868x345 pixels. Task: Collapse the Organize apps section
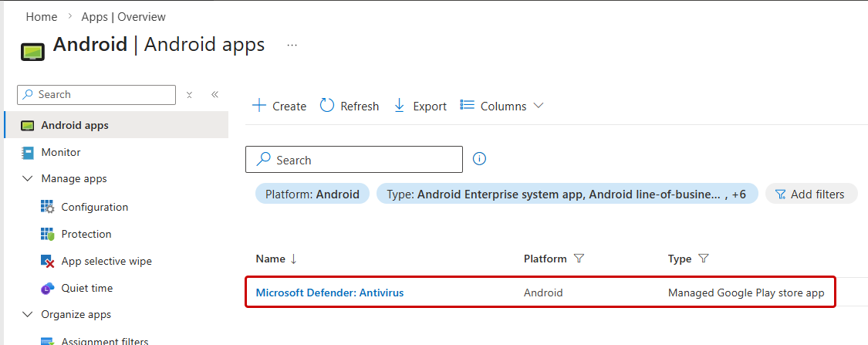click(x=28, y=314)
